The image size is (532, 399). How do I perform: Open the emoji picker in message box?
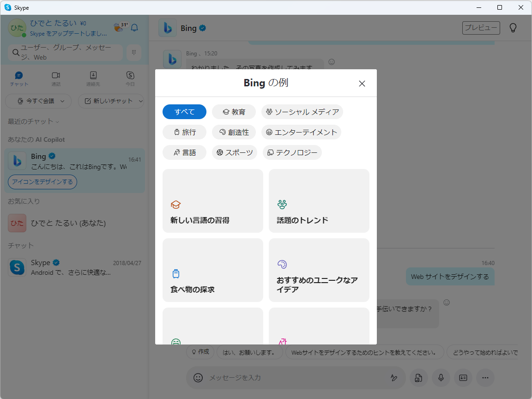[198, 378]
